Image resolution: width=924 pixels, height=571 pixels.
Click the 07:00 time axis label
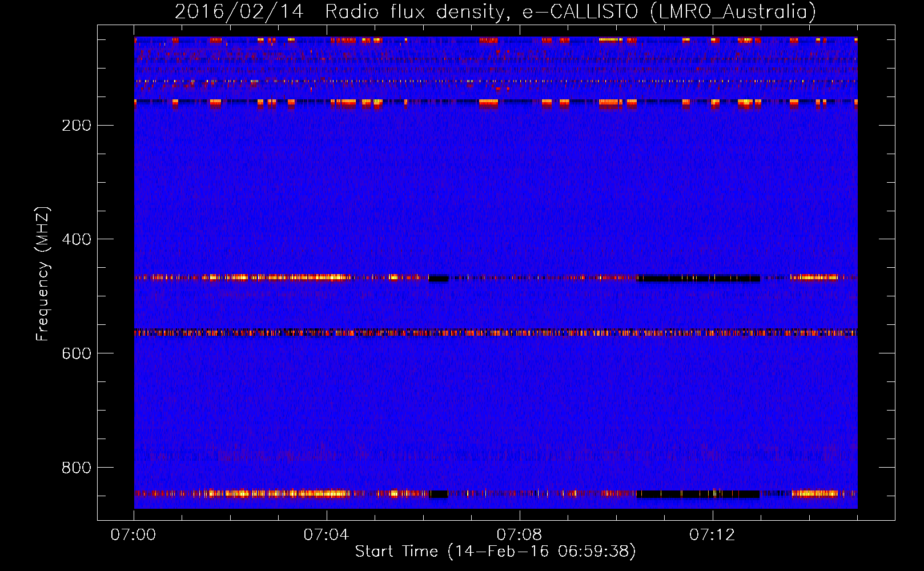click(134, 535)
